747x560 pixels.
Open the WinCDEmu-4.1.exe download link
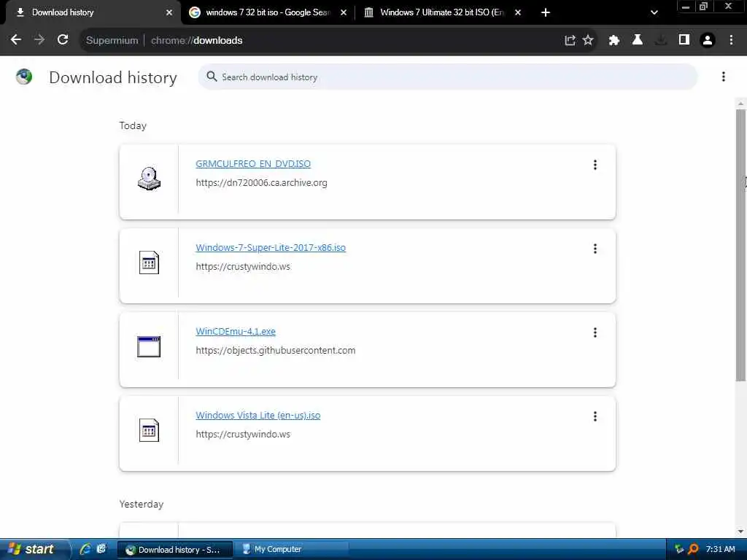point(236,332)
